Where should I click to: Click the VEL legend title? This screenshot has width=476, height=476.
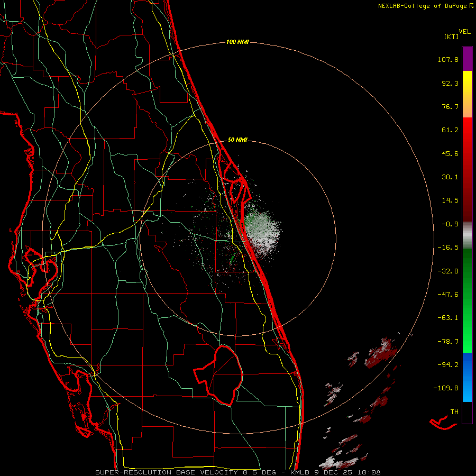(x=464, y=32)
